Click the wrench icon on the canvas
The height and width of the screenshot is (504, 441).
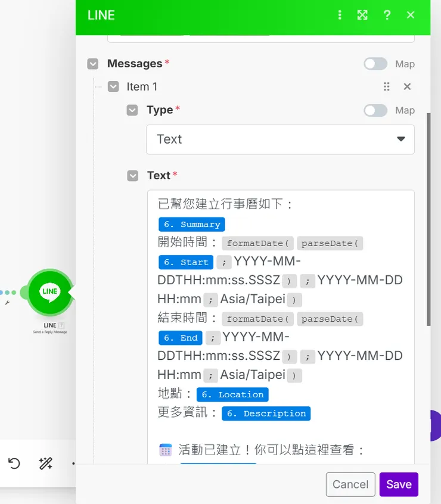[7, 303]
